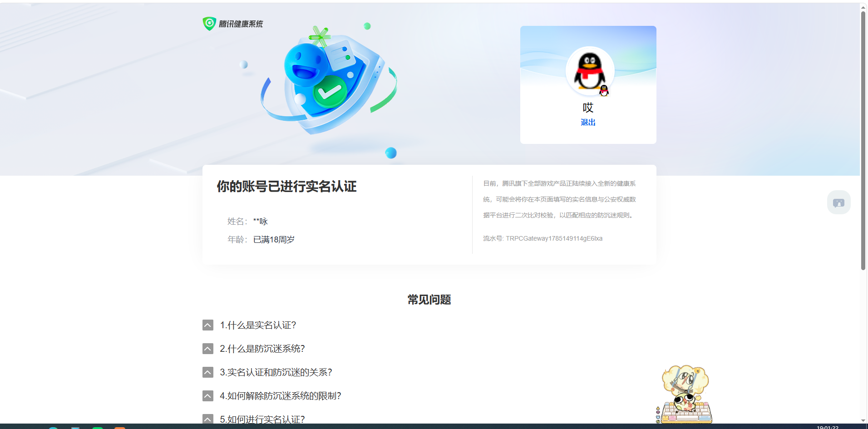Image resolution: width=868 pixels, height=429 pixels.
Task: Click the age value 已满18周岁
Action: [274, 240]
